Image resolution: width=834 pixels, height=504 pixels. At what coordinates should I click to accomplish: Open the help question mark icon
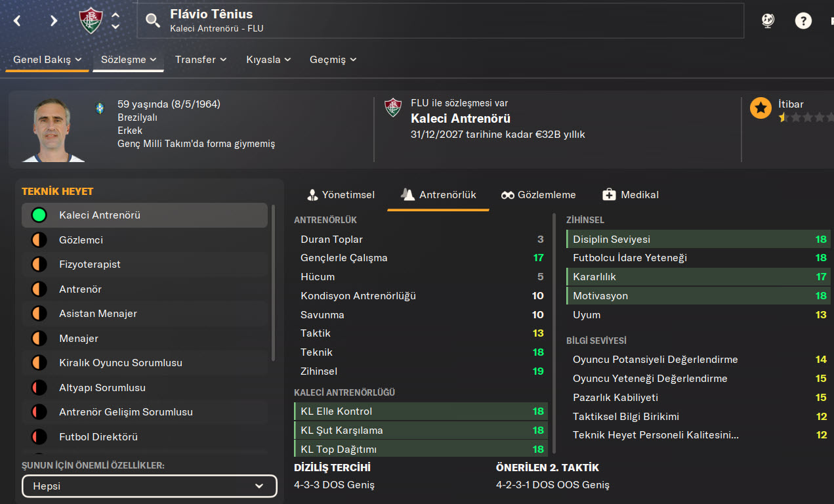point(803,20)
